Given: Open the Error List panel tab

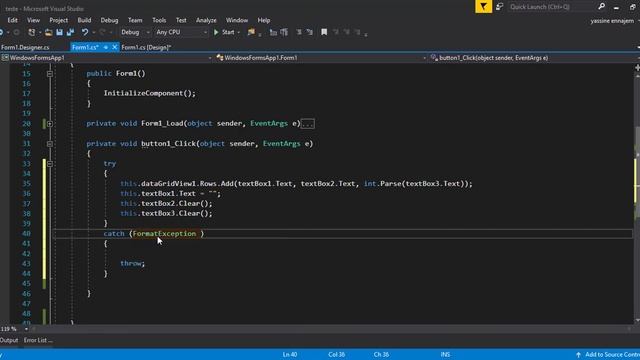Looking at the screenshot, I should pos(38,340).
